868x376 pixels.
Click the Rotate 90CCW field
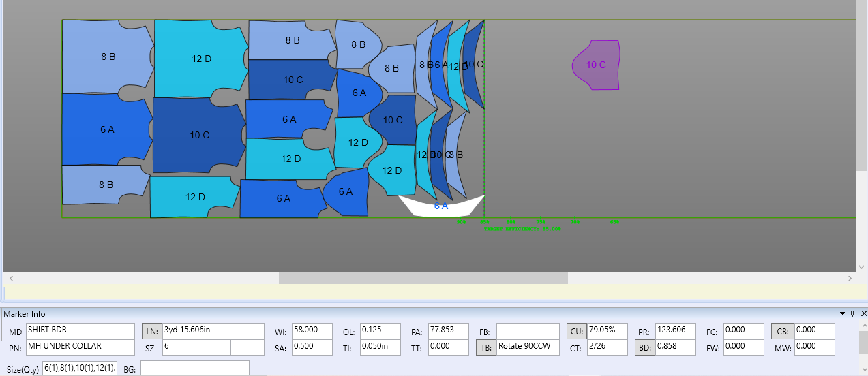[x=527, y=347]
